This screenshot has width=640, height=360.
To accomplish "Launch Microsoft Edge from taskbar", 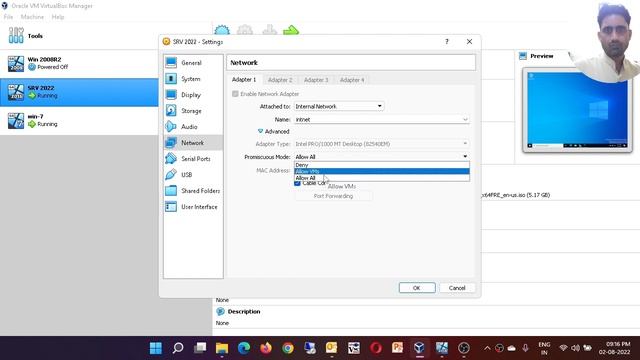I will (x=244, y=348).
